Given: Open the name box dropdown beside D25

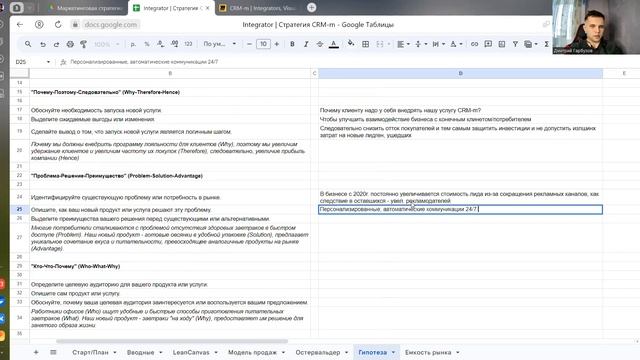Looking at the screenshot, I should [x=48, y=62].
